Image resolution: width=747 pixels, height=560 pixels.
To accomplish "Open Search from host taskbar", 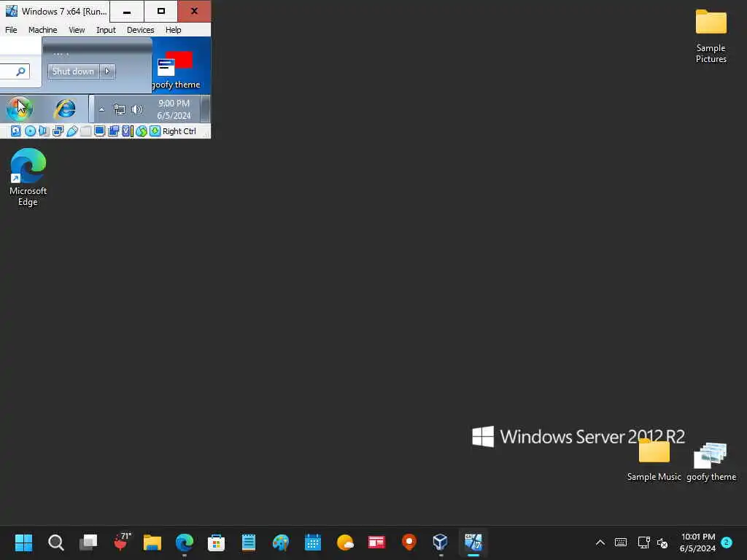I will click(55, 542).
